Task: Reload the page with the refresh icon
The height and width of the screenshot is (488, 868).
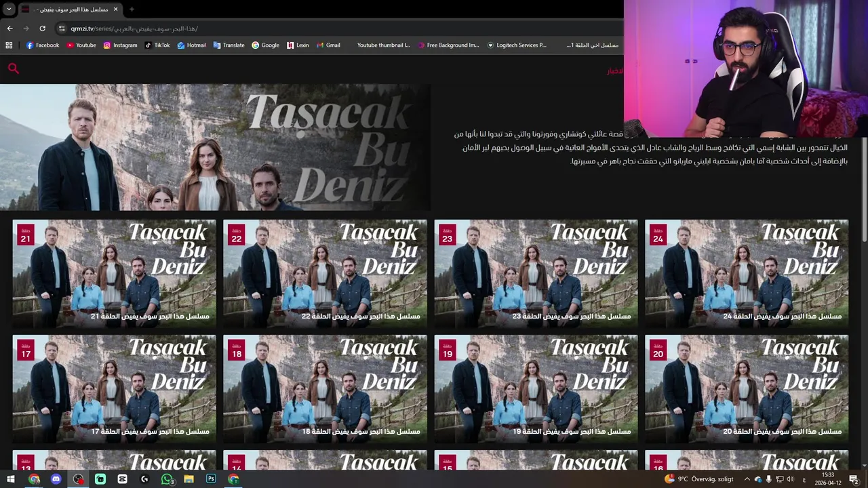Action: tap(42, 28)
